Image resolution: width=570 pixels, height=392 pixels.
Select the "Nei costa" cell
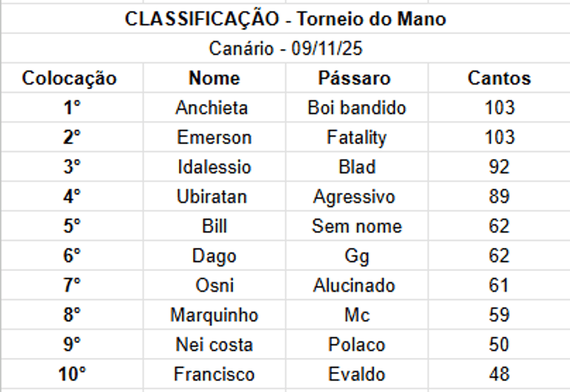[x=214, y=345]
